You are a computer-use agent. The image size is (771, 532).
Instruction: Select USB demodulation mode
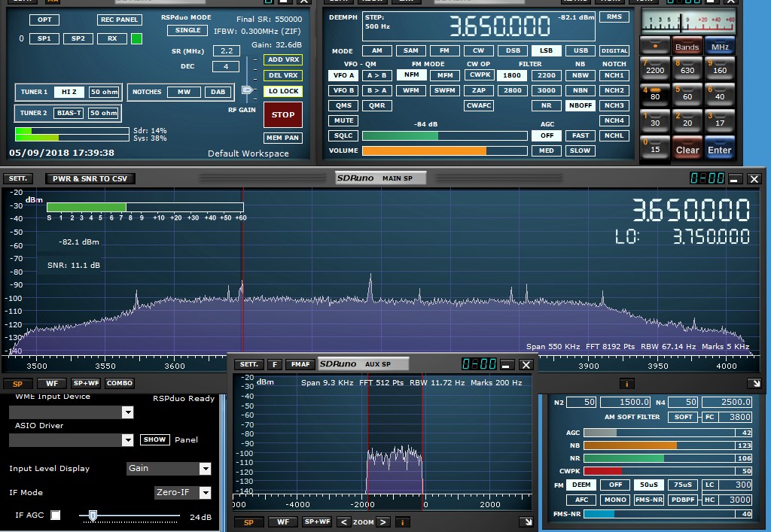pyautogui.click(x=581, y=50)
